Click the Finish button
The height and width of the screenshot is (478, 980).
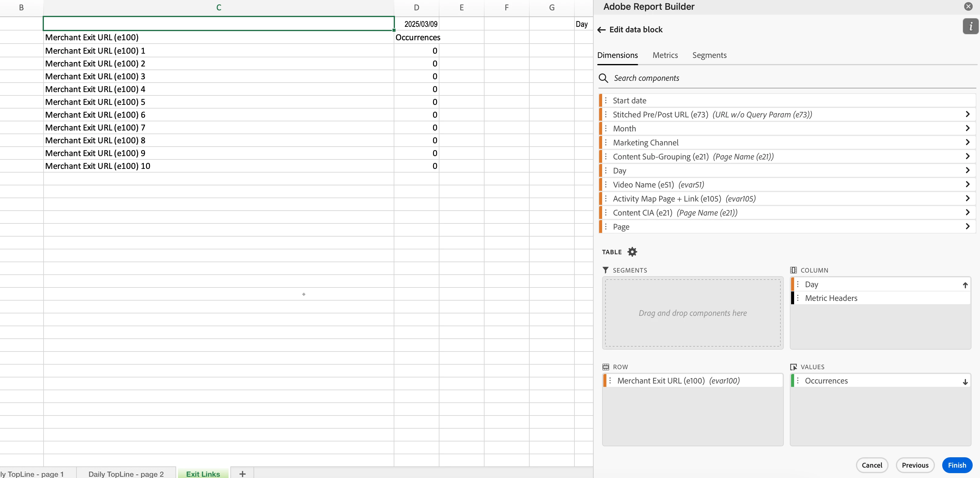[x=957, y=465]
